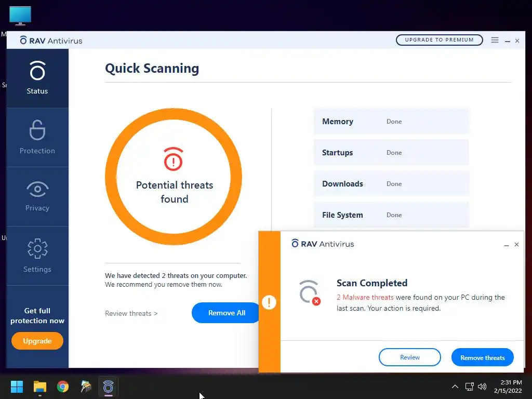Close the Scan Completed popup
Image resolution: width=532 pixels, height=399 pixels.
tap(516, 245)
